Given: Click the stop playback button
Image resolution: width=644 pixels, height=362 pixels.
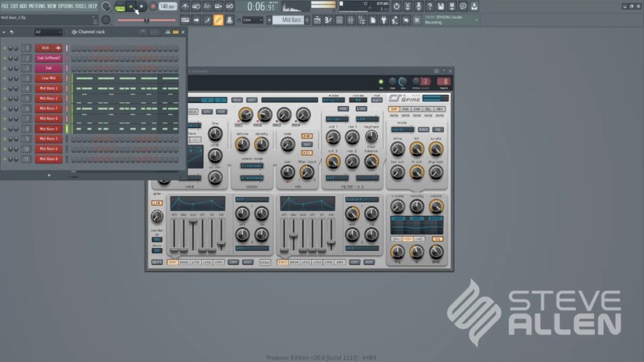Looking at the screenshot, I should (x=142, y=6).
